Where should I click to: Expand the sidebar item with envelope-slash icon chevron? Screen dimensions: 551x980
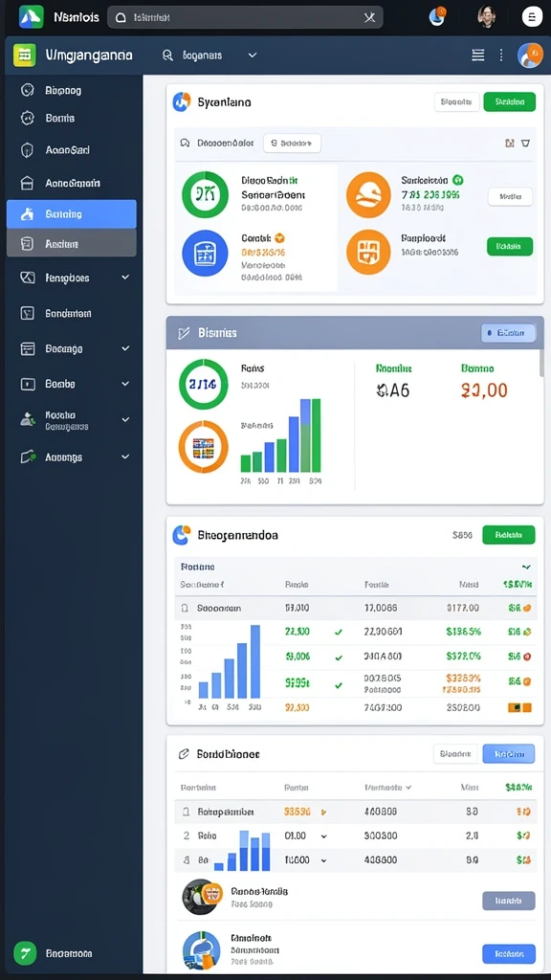click(x=125, y=277)
